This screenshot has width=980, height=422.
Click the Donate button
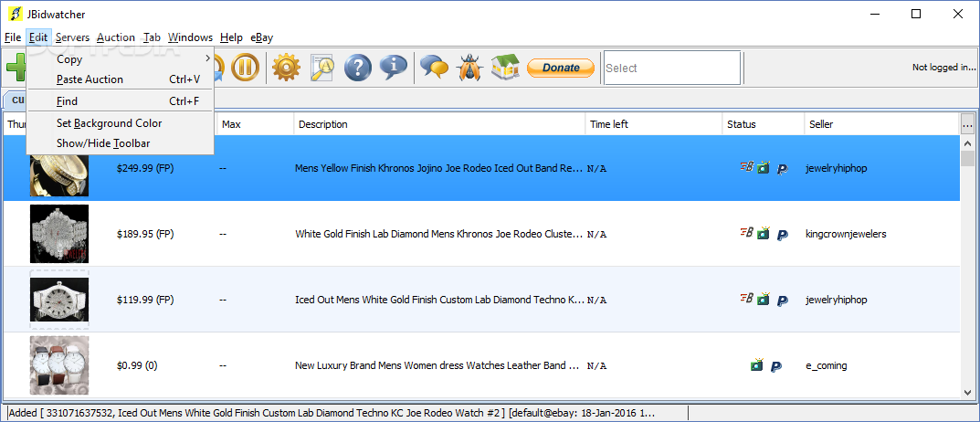click(x=561, y=68)
